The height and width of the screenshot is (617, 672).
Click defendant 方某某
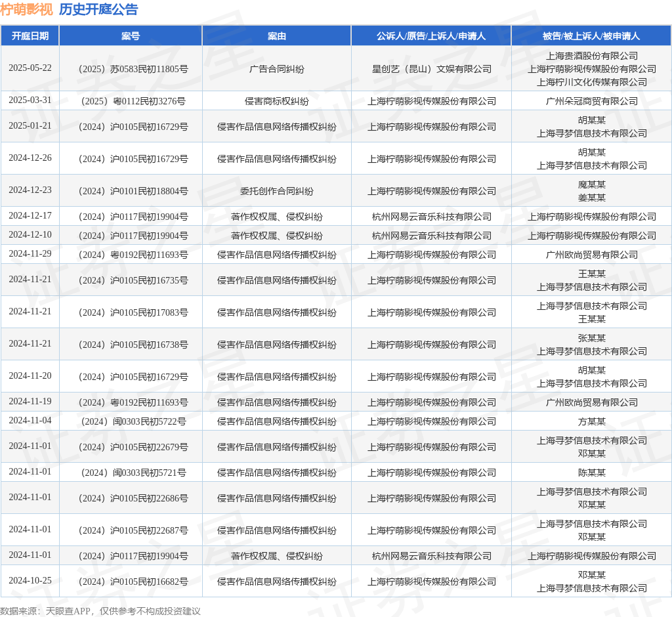592,421
